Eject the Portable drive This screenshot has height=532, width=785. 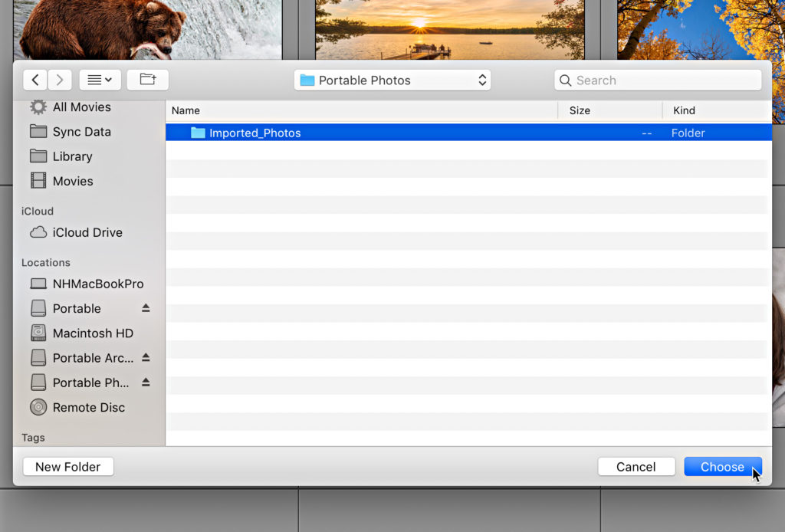pyautogui.click(x=146, y=308)
